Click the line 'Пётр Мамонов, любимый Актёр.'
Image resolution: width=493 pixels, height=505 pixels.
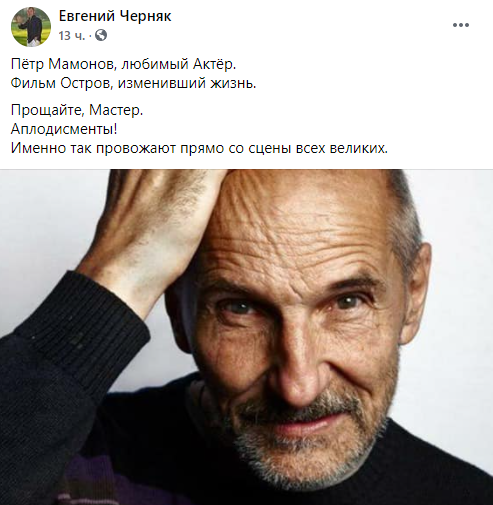point(123,64)
